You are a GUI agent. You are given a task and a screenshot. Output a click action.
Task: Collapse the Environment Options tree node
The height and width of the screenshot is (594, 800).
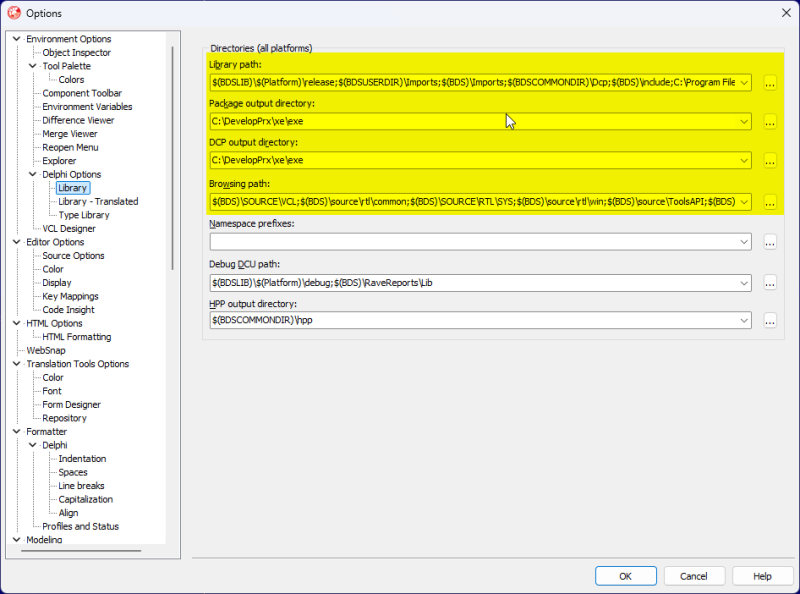[17, 39]
